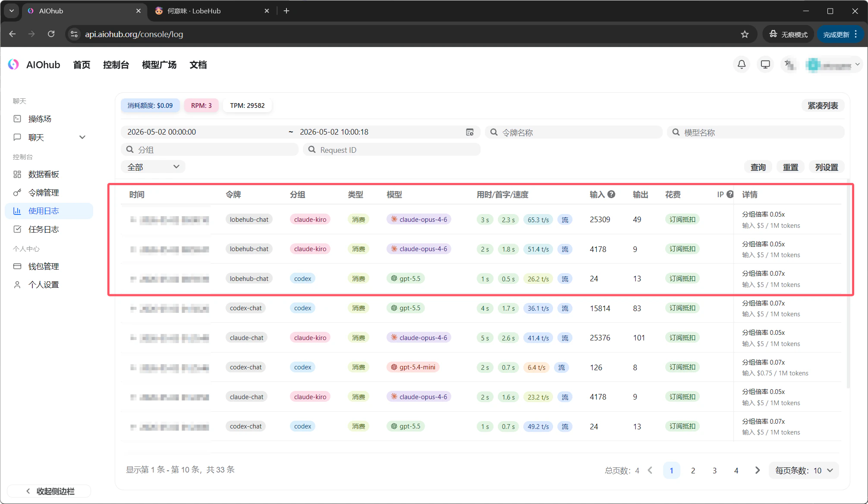Reload the page in the browser
This screenshot has height=504, width=868.
tap(51, 34)
